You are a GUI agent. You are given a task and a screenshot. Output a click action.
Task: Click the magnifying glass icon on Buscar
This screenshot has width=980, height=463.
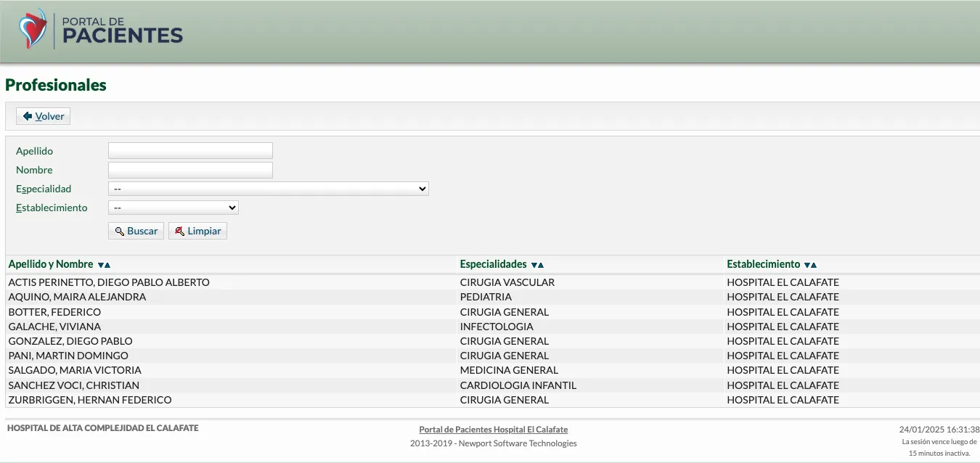(x=119, y=231)
